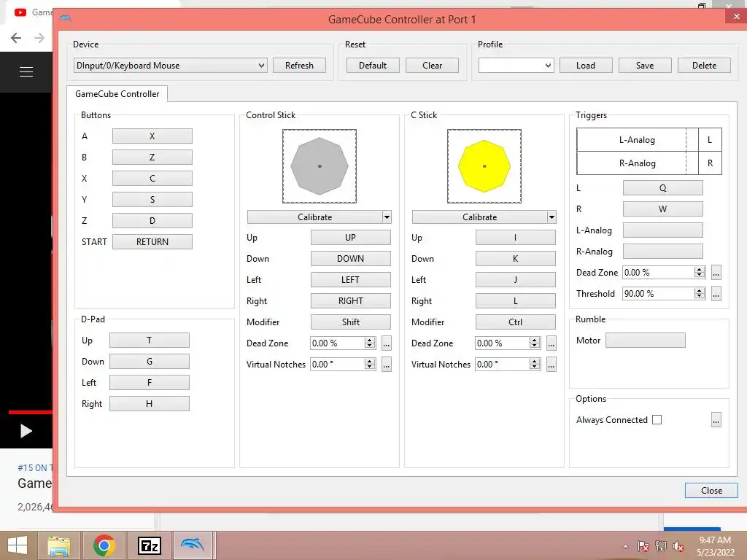Remap the R trigger mapped to W
747x560 pixels.
pyautogui.click(x=662, y=209)
